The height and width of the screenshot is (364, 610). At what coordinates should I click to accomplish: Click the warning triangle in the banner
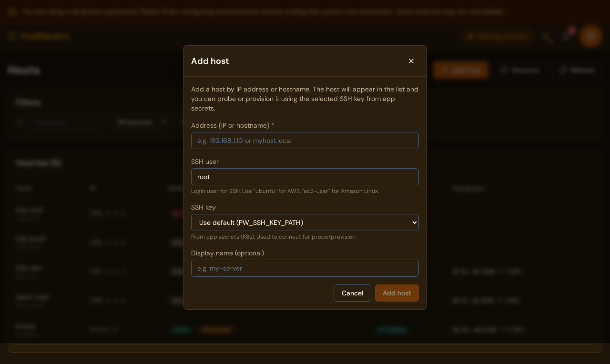(x=12, y=11)
